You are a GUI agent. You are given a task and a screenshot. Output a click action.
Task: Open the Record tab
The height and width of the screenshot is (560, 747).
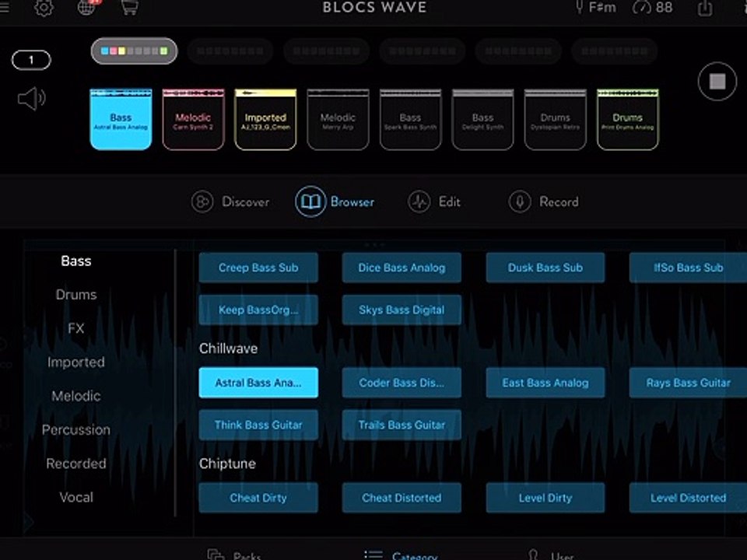[x=544, y=202]
